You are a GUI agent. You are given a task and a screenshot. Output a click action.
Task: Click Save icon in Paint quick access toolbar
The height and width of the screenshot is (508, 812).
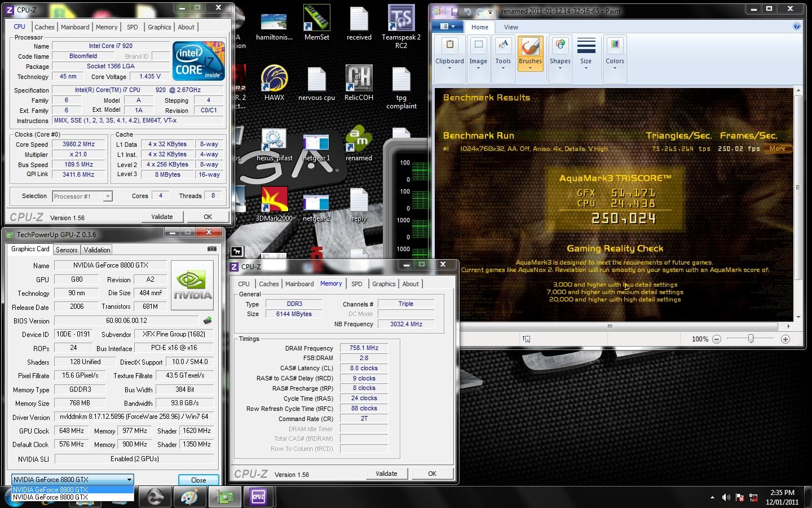[x=454, y=11]
